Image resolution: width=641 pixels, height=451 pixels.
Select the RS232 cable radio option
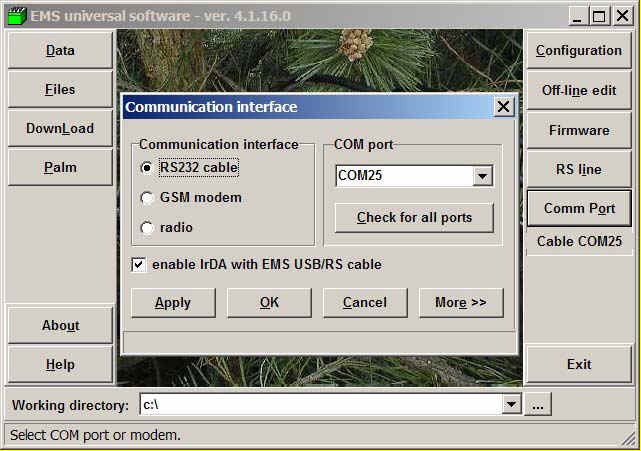click(148, 168)
